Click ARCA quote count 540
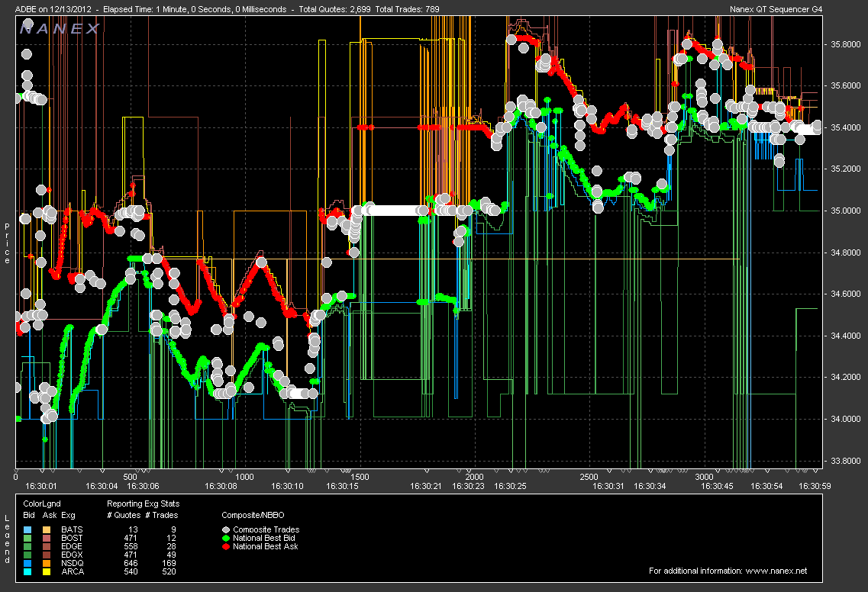 (x=131, y=571)
